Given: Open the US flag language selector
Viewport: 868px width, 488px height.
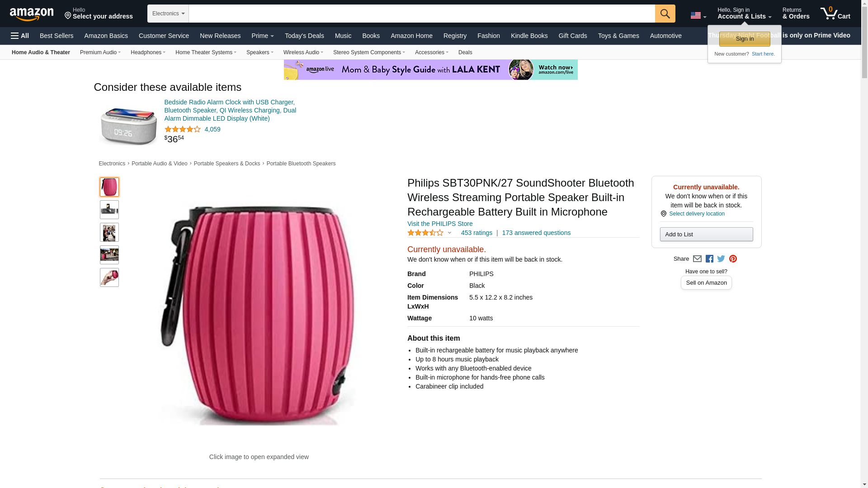Looking at the screenshot, I should pyautogui.click(x=698, y=15).
